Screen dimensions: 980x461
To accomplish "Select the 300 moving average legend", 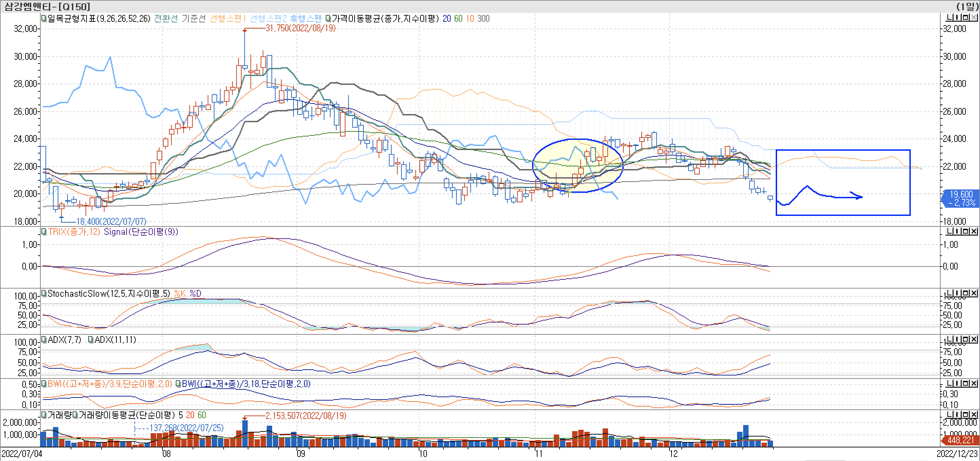I will pos(483,18).
